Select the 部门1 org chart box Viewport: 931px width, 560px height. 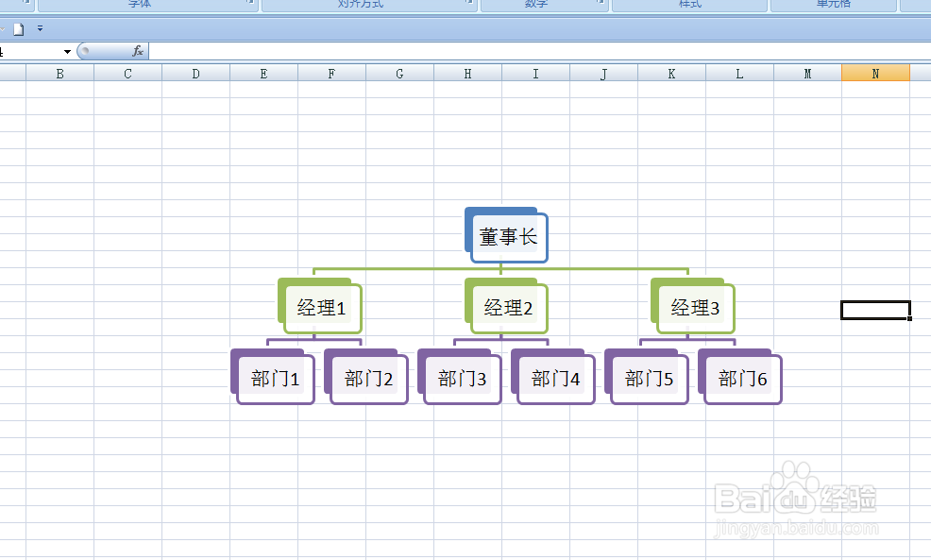point(275,379)
